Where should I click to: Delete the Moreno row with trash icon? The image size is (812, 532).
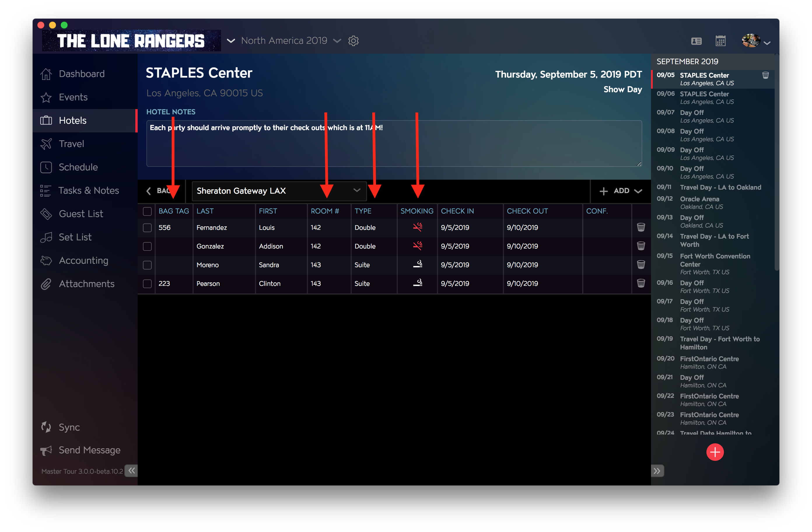point(641,265)
